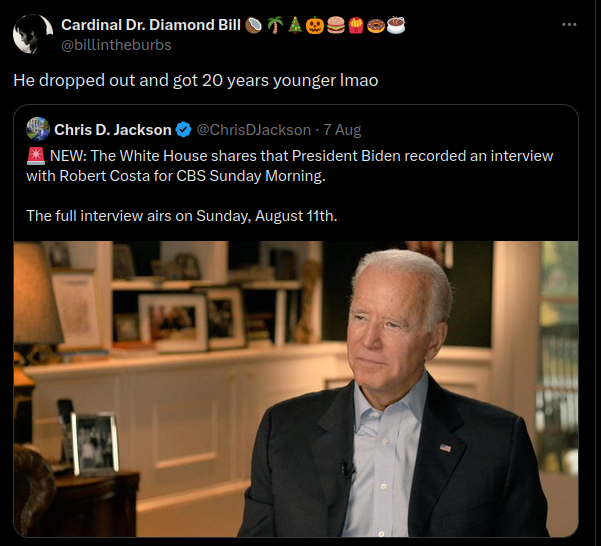Open the Cardinal Dr. Diamond Bill profile name

point(151,24)
